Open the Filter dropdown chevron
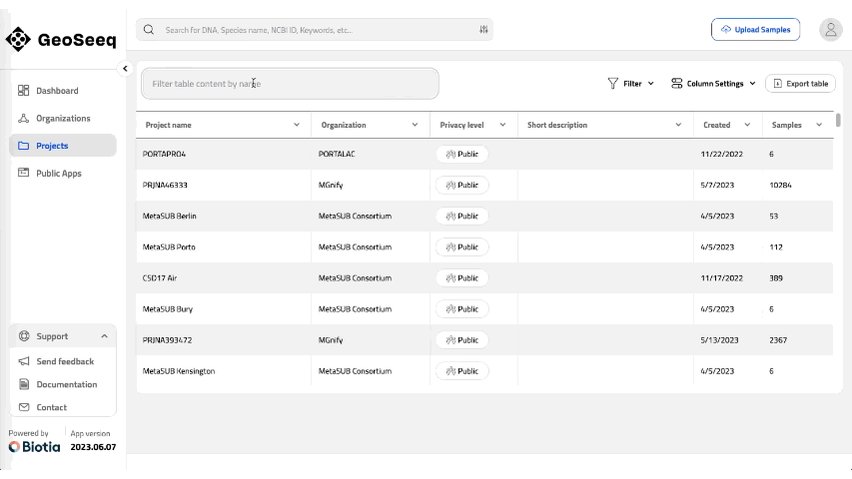This screenshot has height=479, width=852. (650, 84)
